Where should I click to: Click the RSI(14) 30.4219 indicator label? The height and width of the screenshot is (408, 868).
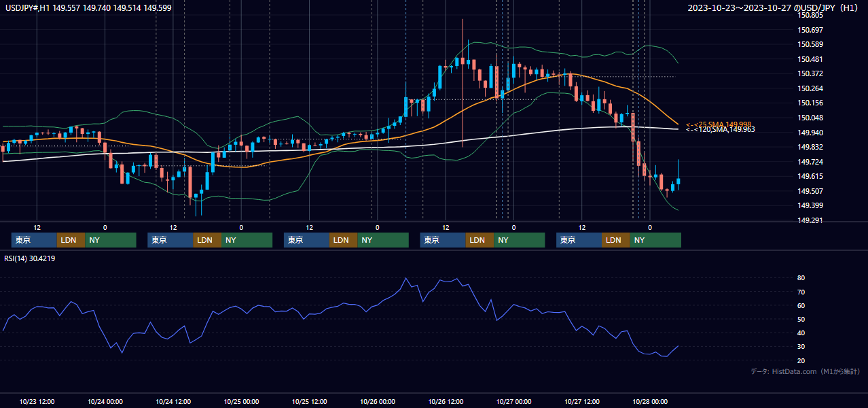click(x=29, y=258)
